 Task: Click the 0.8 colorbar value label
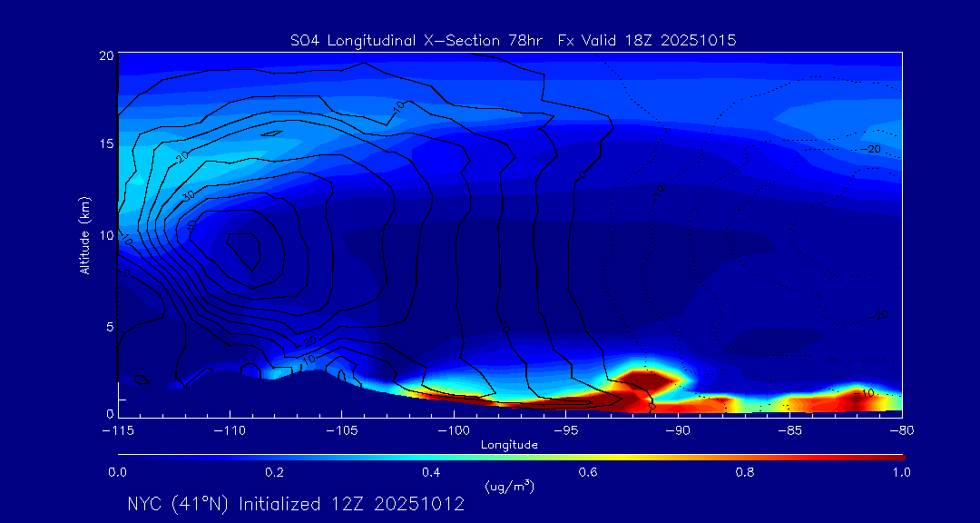point(745,472)
